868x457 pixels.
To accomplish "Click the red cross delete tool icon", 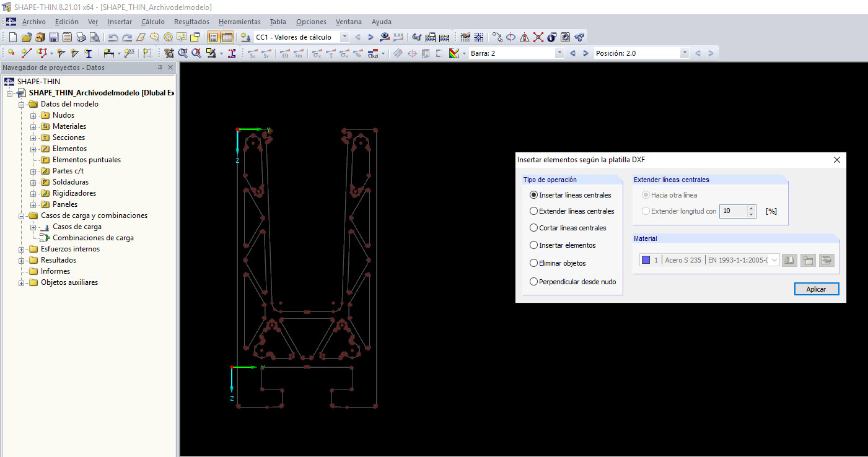I will click(x=538, y=37).
